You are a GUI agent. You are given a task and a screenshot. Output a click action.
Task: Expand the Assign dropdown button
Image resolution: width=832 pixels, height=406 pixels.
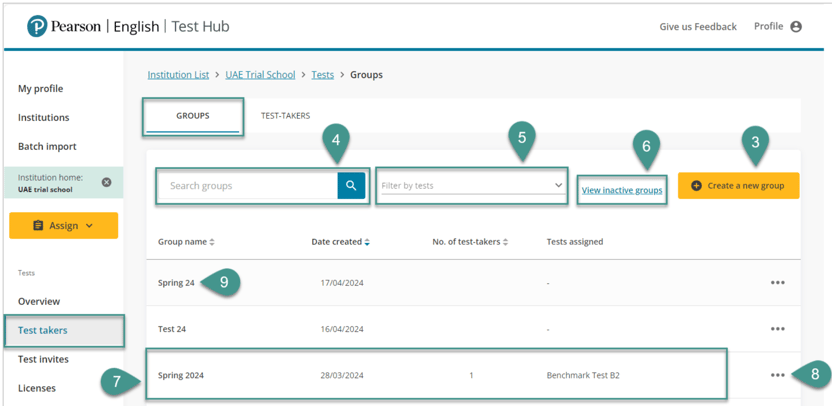(64, 226)
